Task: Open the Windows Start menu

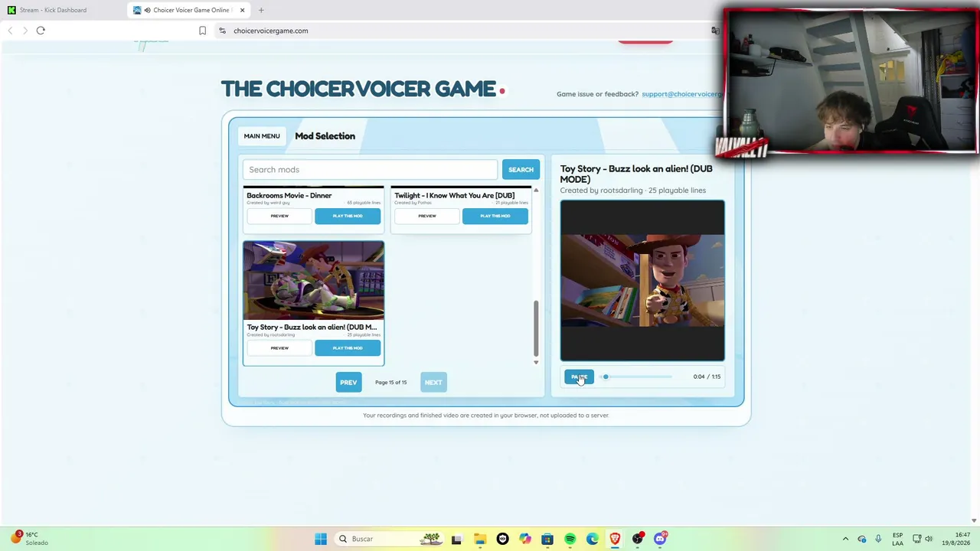Action: (321, 539)
